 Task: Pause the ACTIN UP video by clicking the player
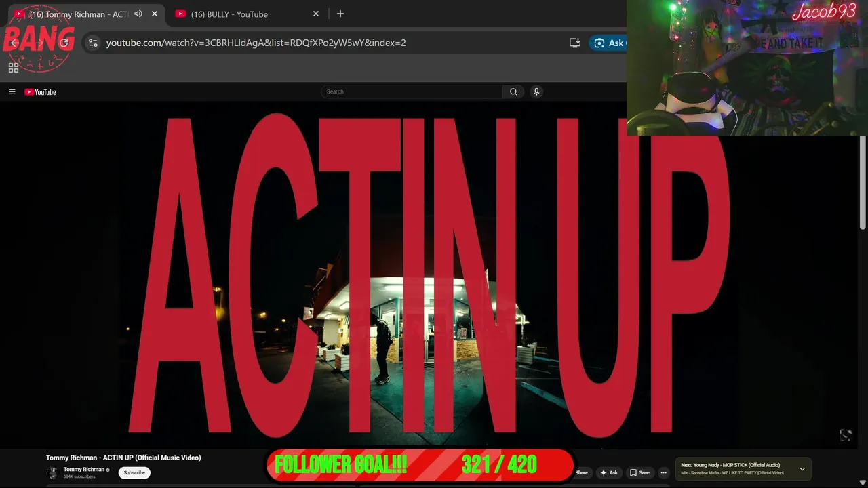429,274
